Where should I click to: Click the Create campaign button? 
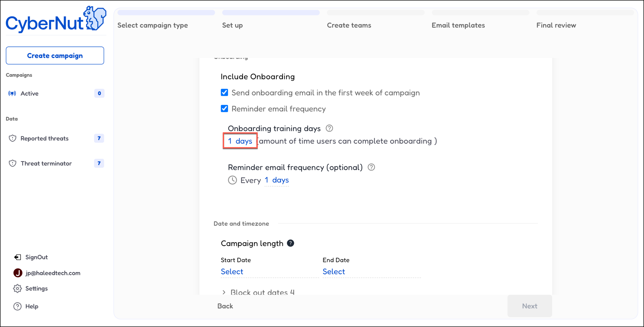pyautogui.click(x=55, y=56)
